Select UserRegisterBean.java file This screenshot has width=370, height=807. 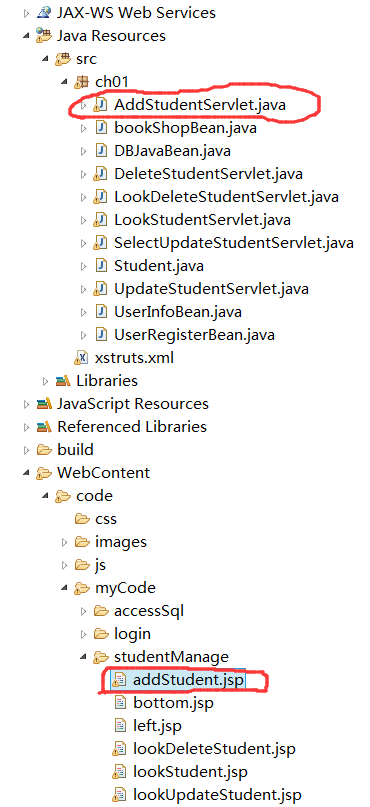click(195, 335)
